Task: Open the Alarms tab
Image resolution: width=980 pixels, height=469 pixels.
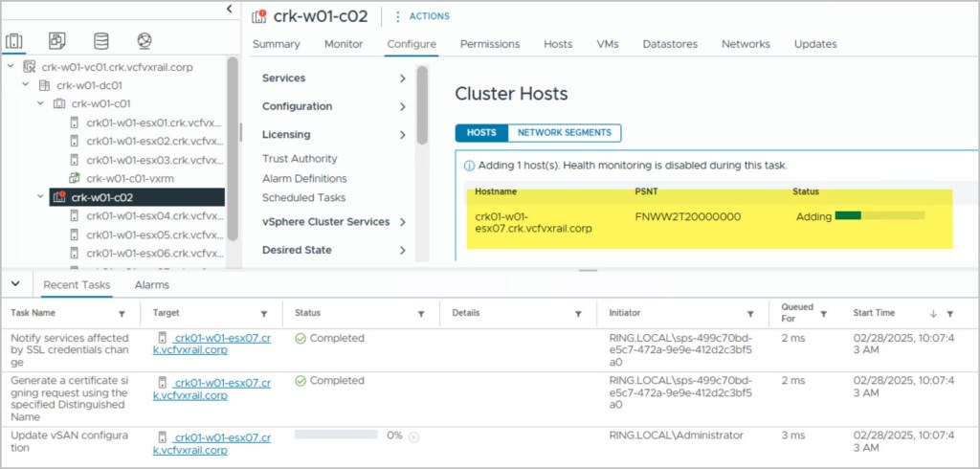Action: coord(151,285)
